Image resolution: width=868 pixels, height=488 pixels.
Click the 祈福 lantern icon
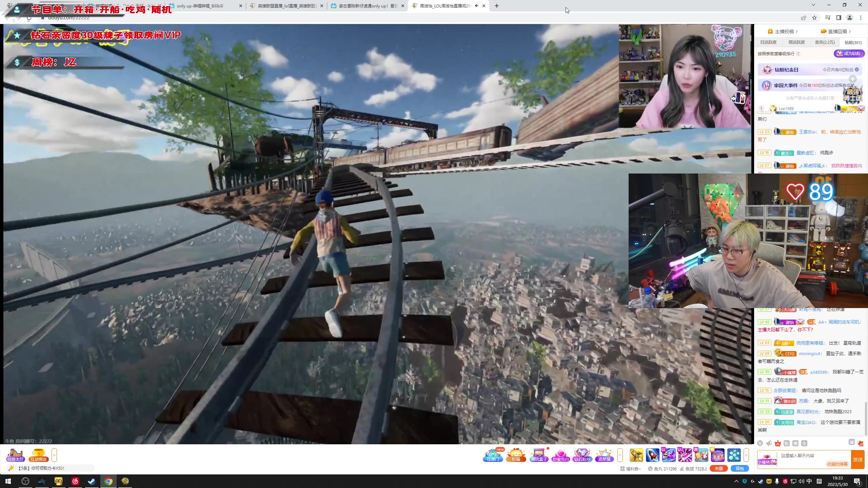pos(516,455)
